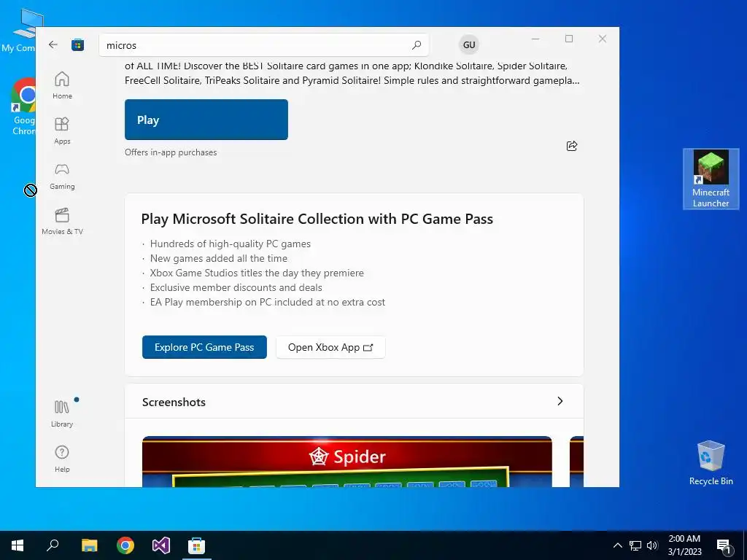Click the taskbar search magnifier

click(53, 545)
